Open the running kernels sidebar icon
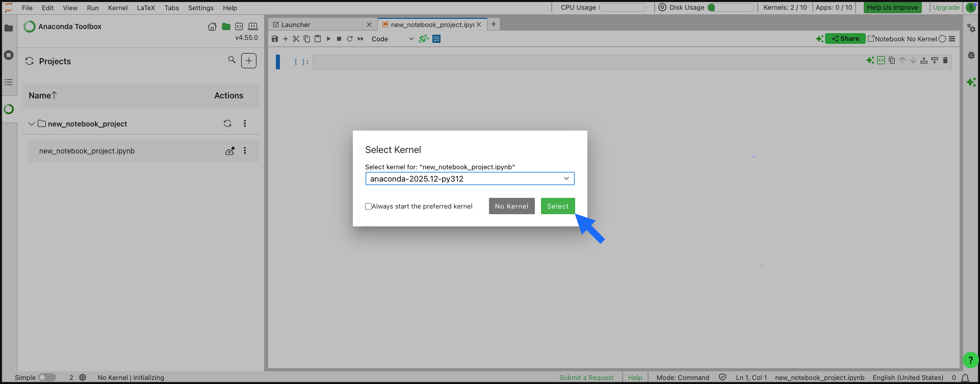The width and height of the screenshot is (980, 384). [9, 55]
